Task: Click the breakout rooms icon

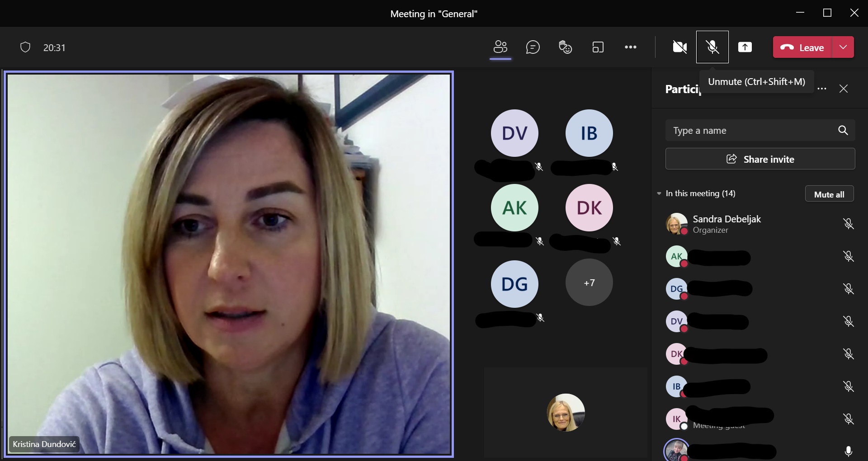Action: point(598,47)
